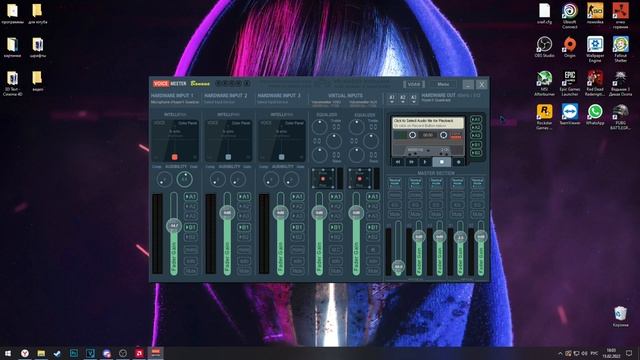Screen dimensions: 640x360
Task: Open OBS Studio desktop shortcut
Action: (x=544, y=47)
